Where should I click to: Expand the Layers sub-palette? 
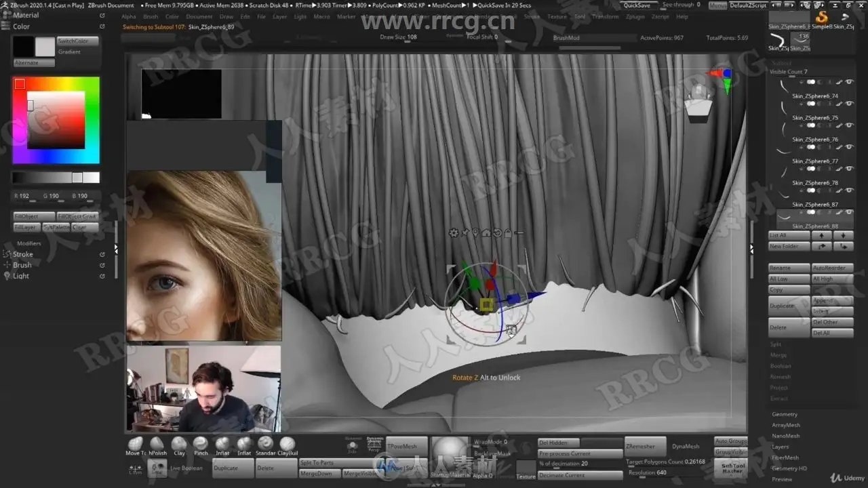tap(781, 447)
